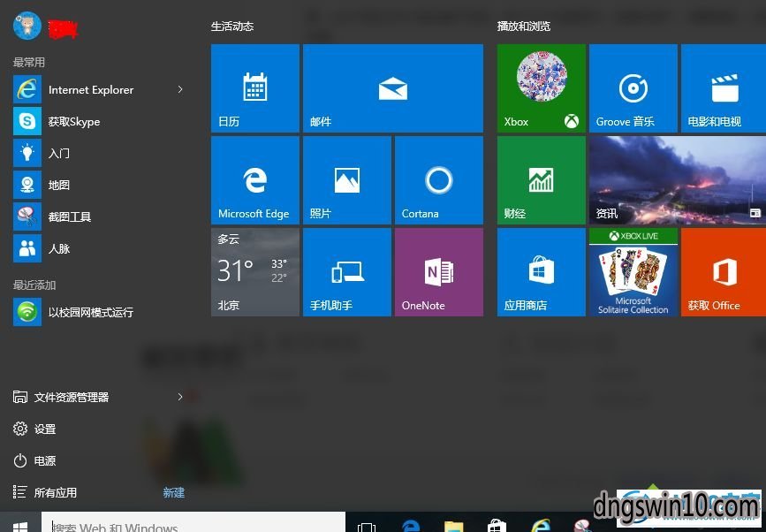Launch the Microsoft Edge tile
This screenshot has width=766, height=532.
[255, 180]
